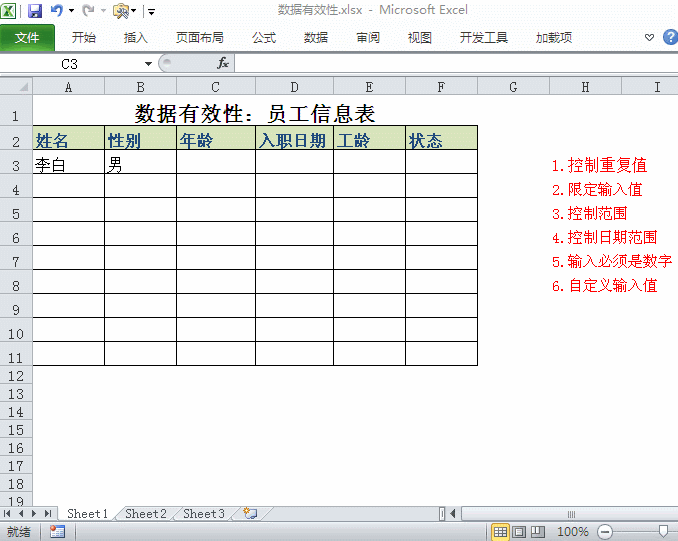Open the 开发工具 ribbon tab

coord(483,38)
